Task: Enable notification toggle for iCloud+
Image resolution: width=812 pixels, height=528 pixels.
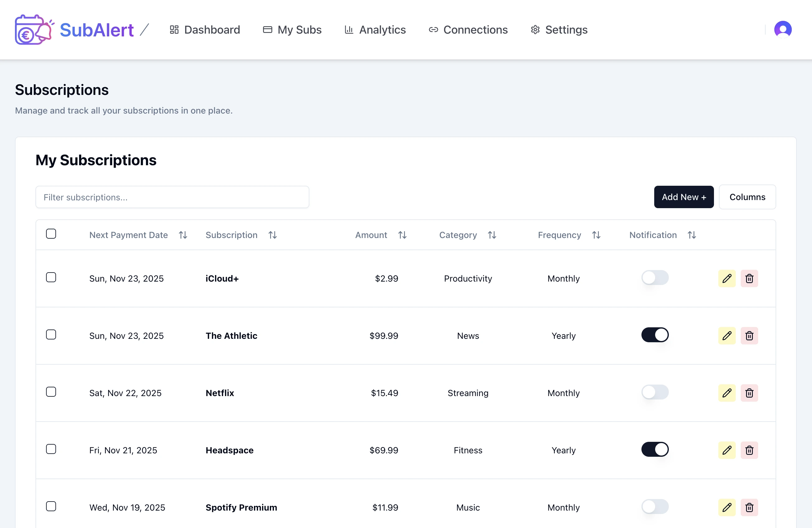Action: [x=655, y=278]
